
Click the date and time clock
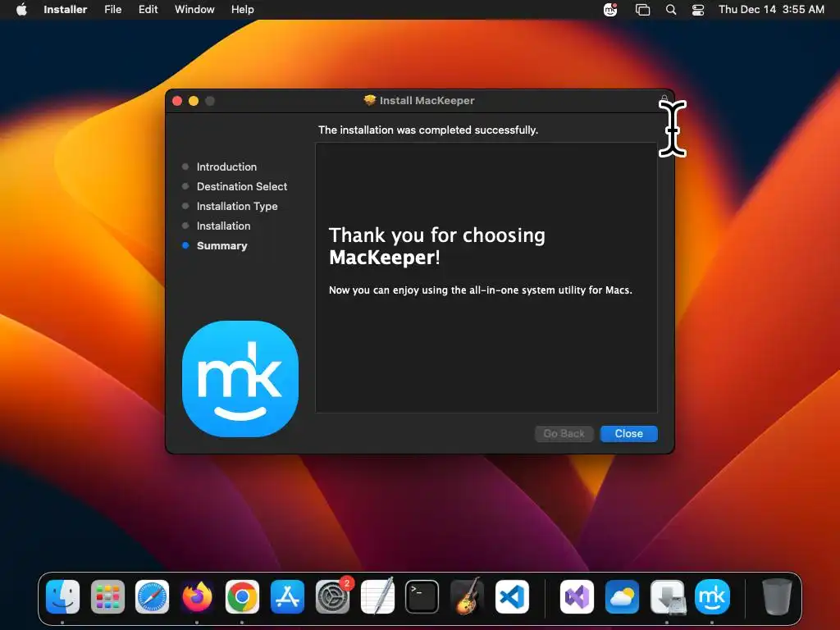771,9
